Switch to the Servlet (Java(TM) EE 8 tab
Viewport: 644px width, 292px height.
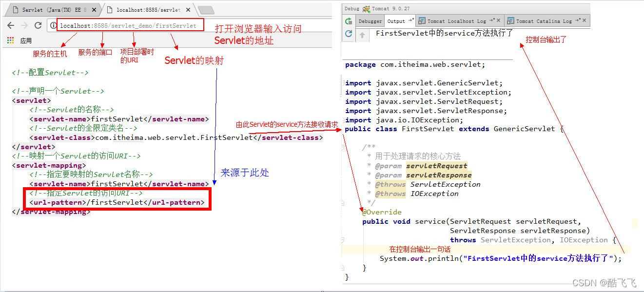point(54,10)
